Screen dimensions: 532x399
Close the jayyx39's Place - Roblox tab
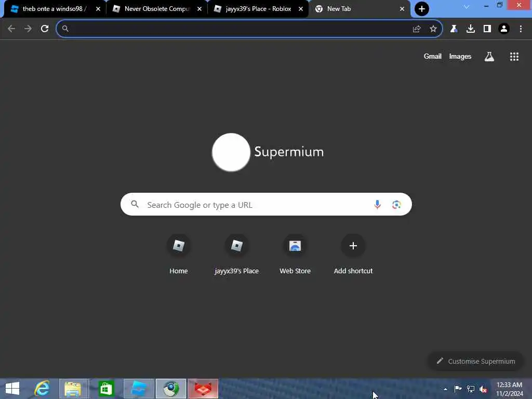tap(301, 9)
